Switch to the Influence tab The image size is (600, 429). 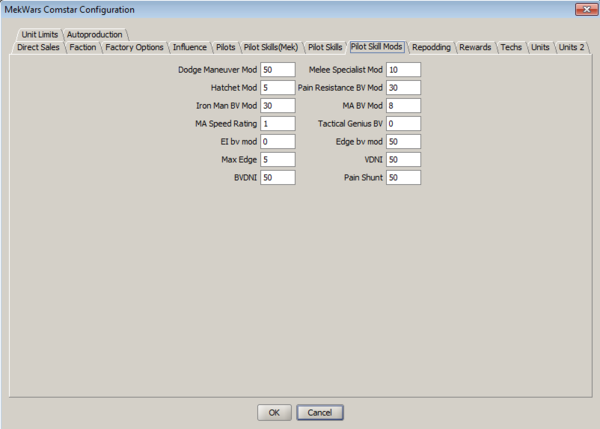(x=189, y=47)
